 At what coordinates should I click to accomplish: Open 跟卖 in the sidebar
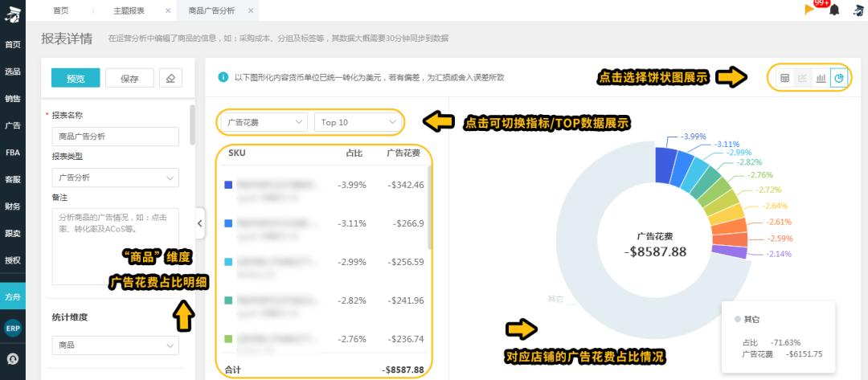pyautogui.click(x=13, y=234)
